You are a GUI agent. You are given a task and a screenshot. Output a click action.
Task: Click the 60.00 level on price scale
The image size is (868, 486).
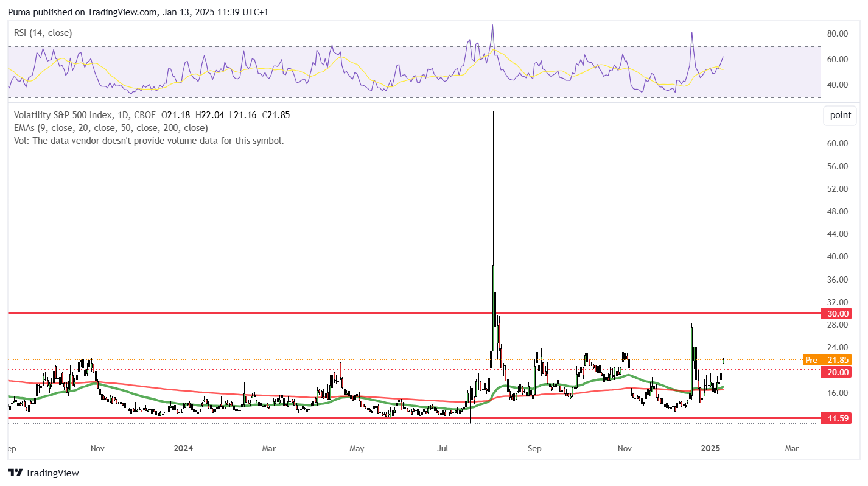(x=838, y=144)
